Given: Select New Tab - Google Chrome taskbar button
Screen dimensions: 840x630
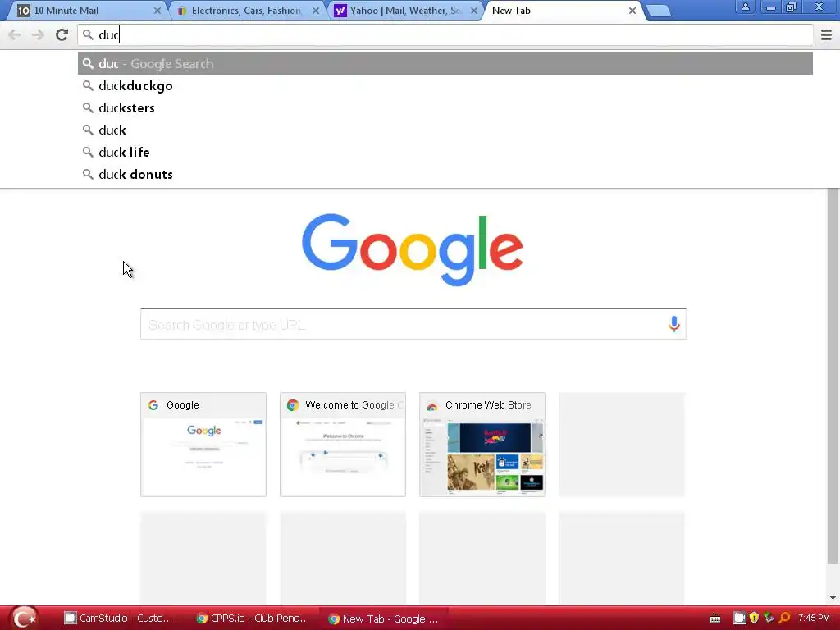Looking at the screenshot, I should pyautogui.click(x=384, y=619).
